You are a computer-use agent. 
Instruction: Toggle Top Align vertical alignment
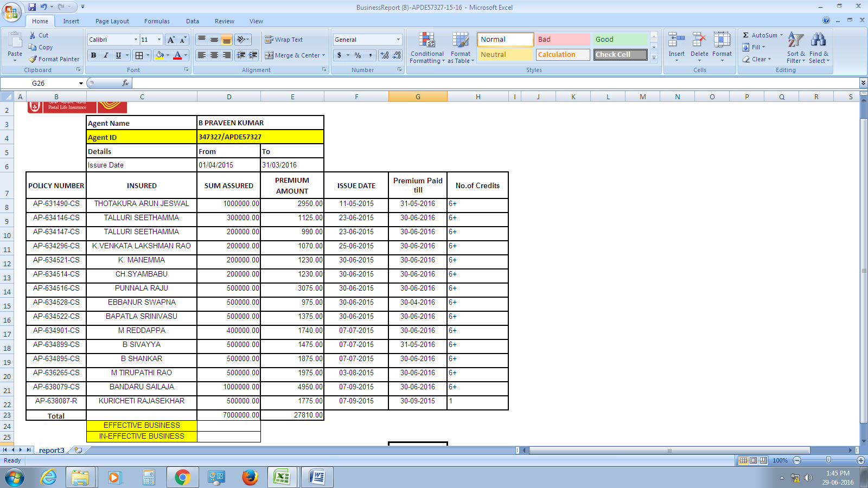202,40
